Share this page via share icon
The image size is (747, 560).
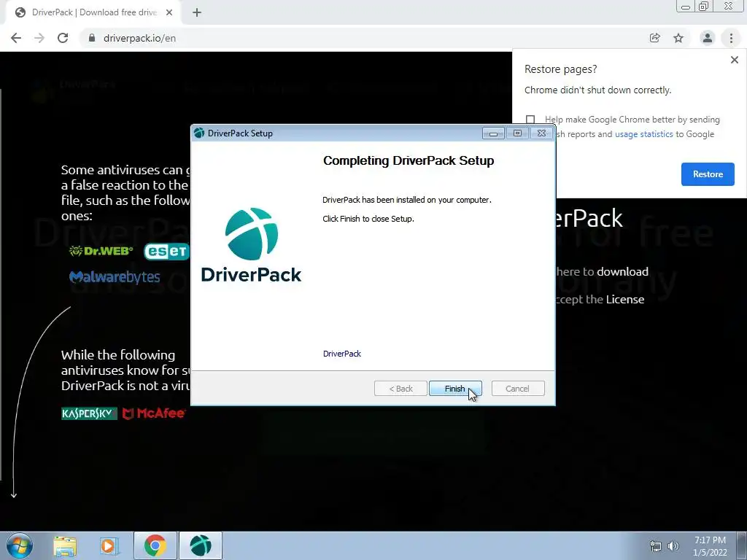click(654, 38)
